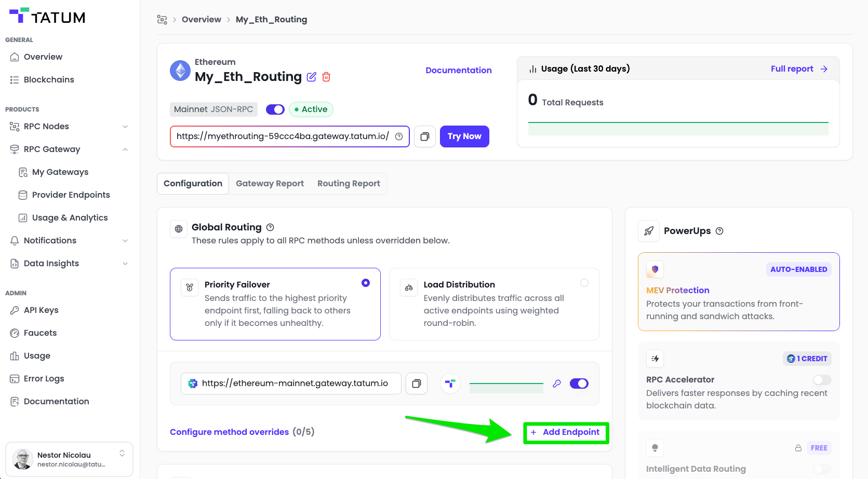
Task: Toggle the ethereum-mainnet endpoint switch
Action: pos(579,384)
